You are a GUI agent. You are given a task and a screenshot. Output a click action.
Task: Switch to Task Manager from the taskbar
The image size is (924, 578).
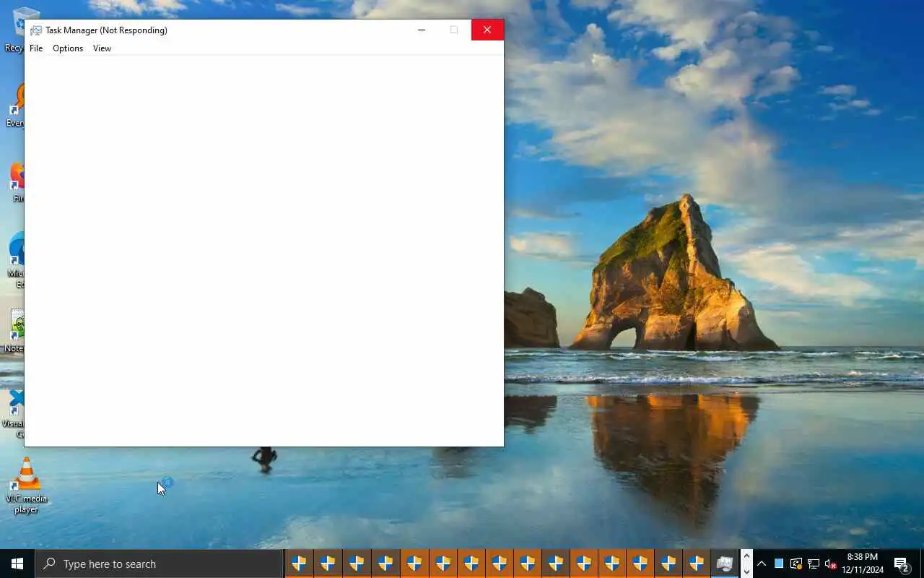724,564
